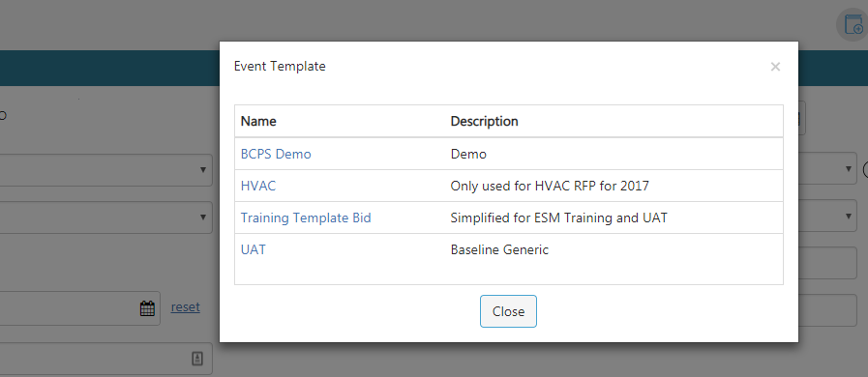Select the BCPS Demo template
The height and width of the screenshot is (377, 868).
click(x=276, y=155)
